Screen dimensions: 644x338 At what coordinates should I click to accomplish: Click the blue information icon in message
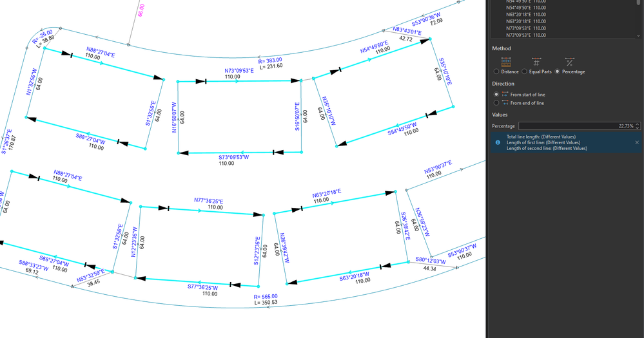point(498,142)
